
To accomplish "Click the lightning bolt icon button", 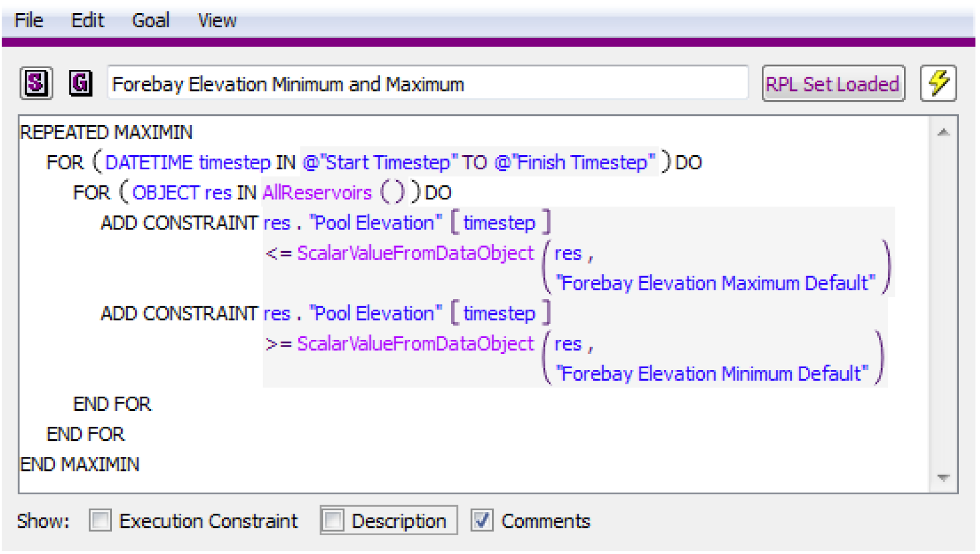I will [x=937, y=84].
